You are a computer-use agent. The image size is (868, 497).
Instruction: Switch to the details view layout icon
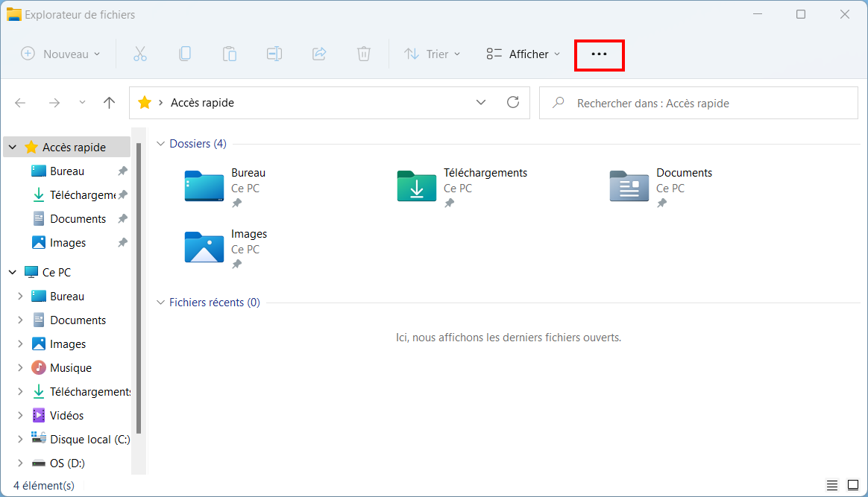point(832,485)
